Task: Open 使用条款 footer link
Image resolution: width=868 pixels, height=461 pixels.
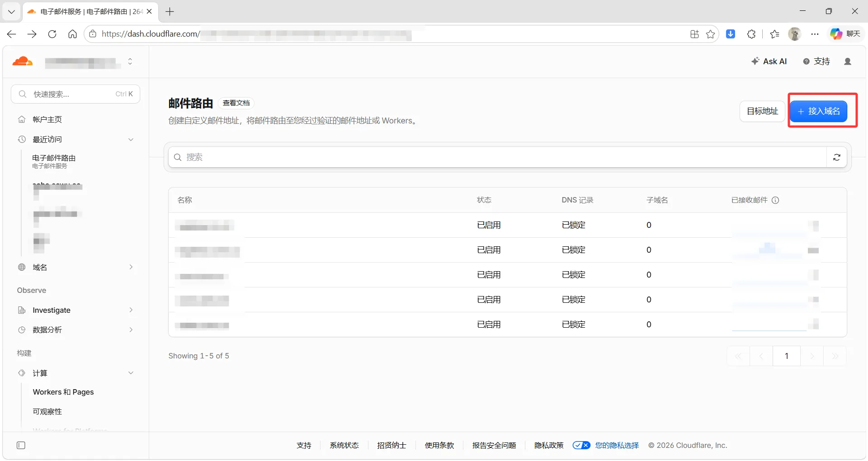Action: pyautogui.click(x=439, y=446)
